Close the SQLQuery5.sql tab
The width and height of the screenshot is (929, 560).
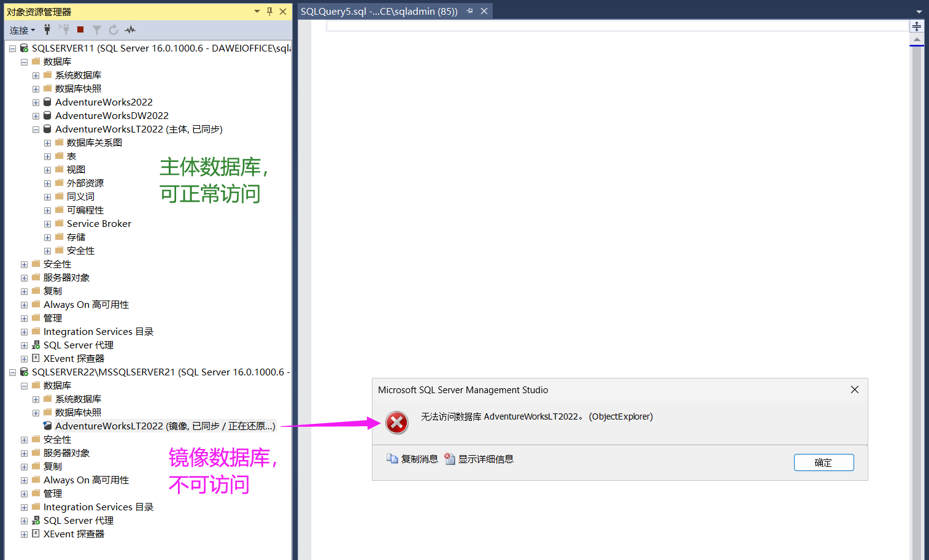[x=484, y=11]
